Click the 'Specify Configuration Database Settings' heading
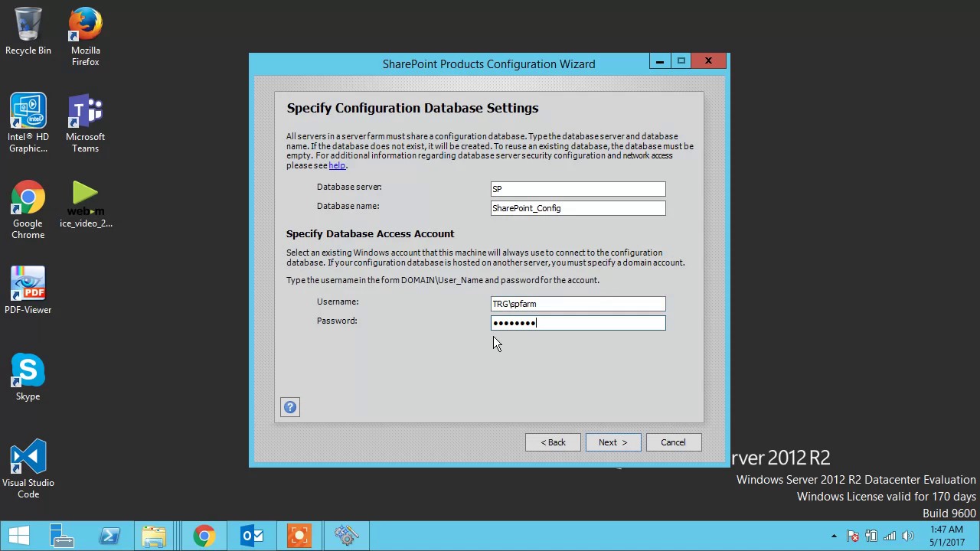The height and width of the screenshot is (551, 980). (413, 108)
